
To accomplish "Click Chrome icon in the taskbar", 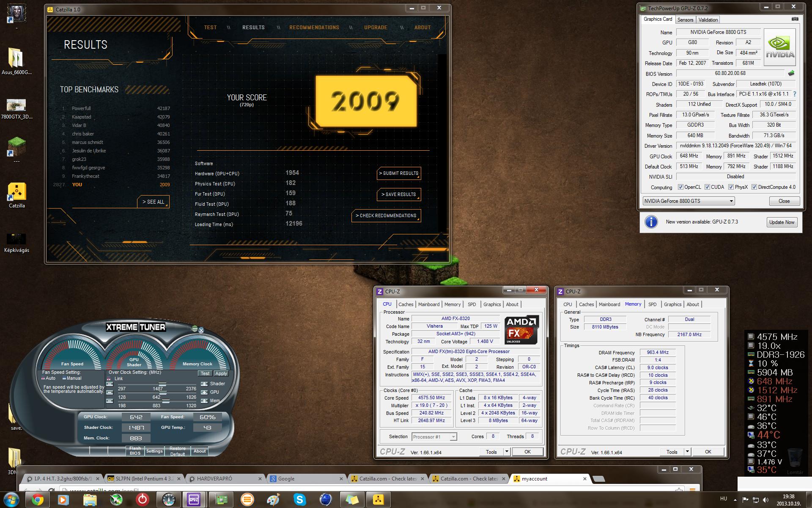I will pyautogui.click(x=37, y=500).
